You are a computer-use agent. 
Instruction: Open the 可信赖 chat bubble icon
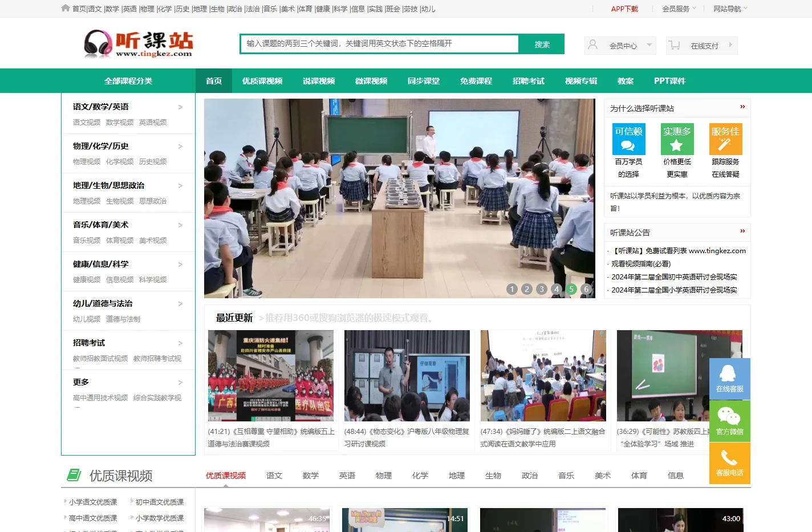click(628, 145)
